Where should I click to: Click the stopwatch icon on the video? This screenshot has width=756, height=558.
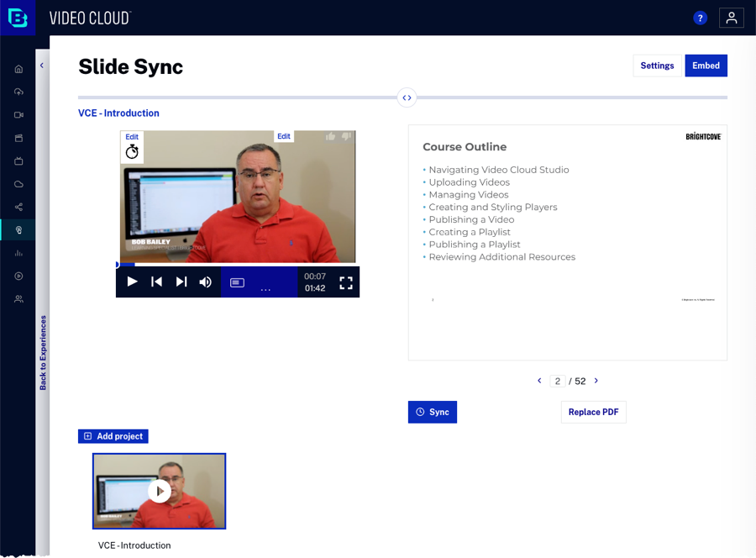(132, 151)
